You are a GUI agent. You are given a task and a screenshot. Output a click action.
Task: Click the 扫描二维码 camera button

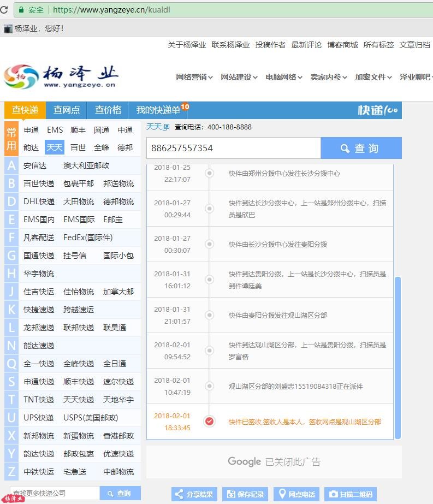coord(351,494)
